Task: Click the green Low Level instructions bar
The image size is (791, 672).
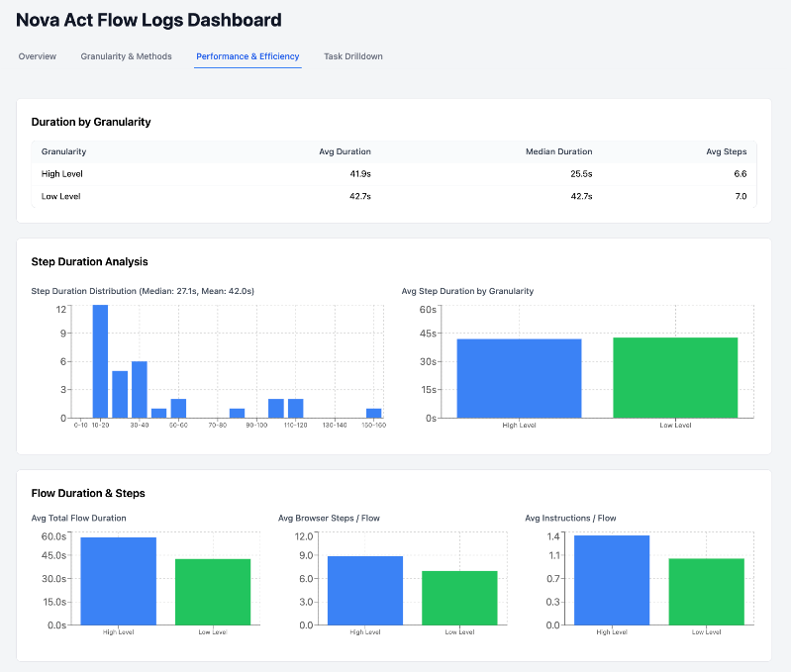Action: point(706,592)
